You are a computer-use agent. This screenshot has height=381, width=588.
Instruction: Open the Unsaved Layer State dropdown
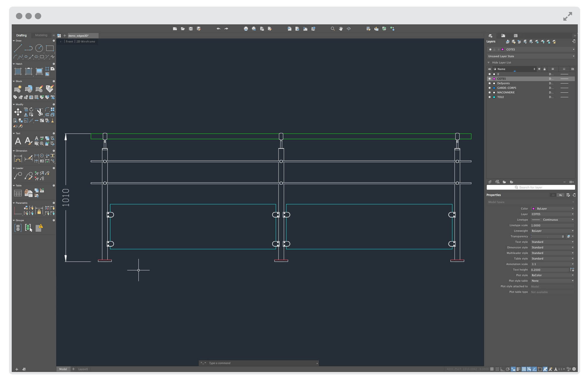coord(531,56)
